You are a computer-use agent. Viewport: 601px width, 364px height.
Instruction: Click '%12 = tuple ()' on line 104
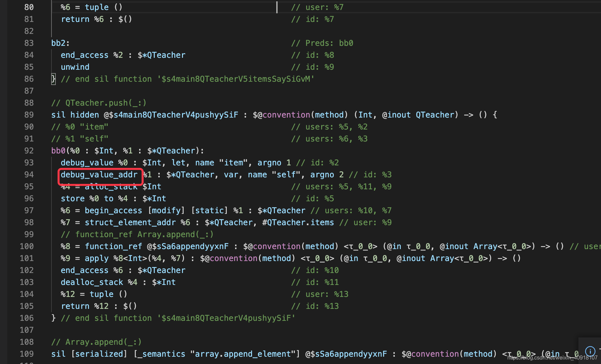(x=94, y=294)
